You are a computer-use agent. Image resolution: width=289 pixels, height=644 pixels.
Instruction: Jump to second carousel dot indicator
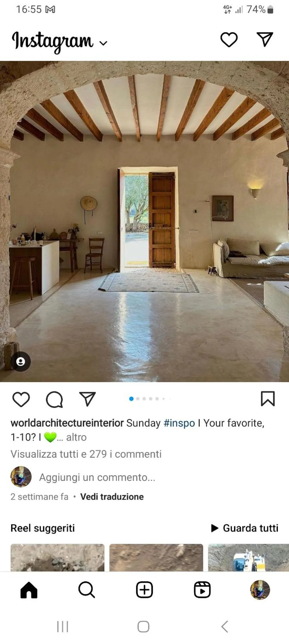pyautogui.click(x=138, y=399)
